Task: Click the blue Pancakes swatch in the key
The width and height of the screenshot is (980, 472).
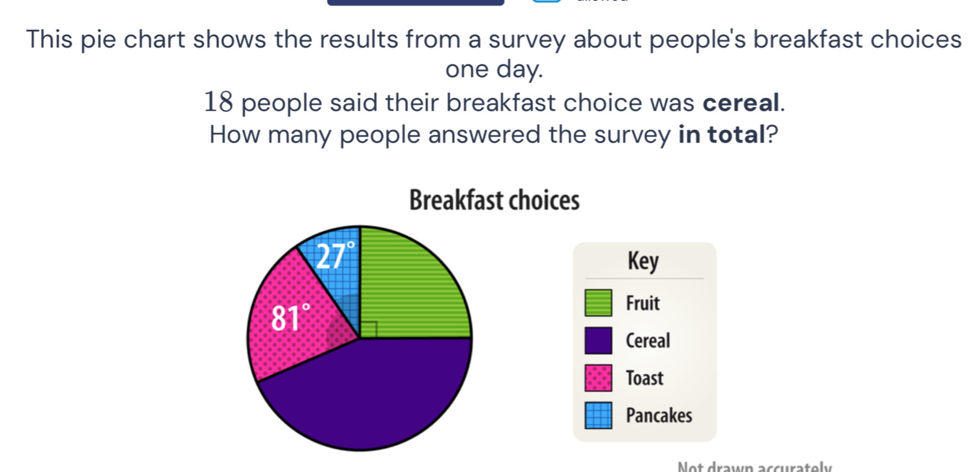Action: pyautogui.click(x=598, y=415)
